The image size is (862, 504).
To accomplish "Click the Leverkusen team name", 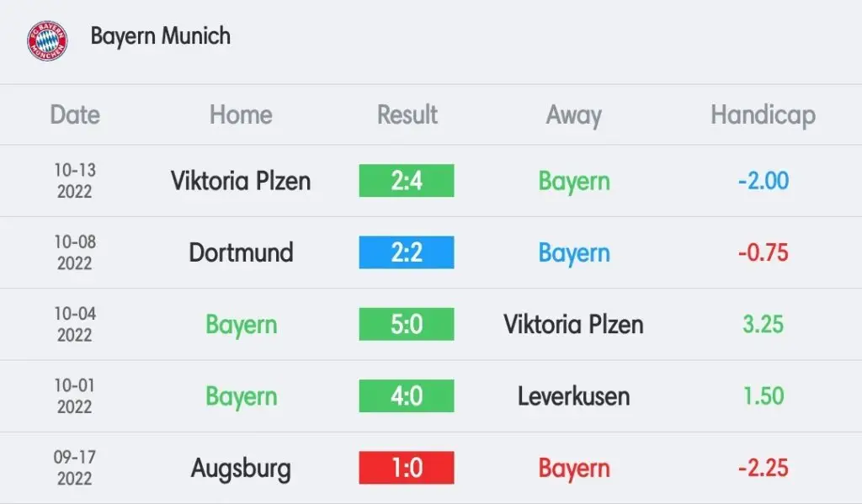I will click(x=573, y=395).
